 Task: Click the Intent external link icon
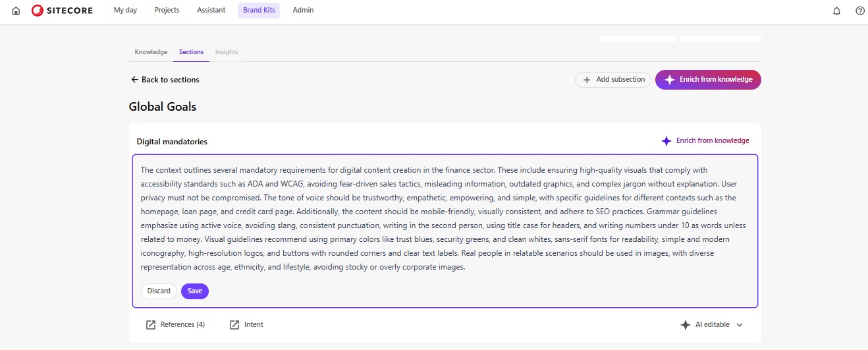tap(234, 325)
